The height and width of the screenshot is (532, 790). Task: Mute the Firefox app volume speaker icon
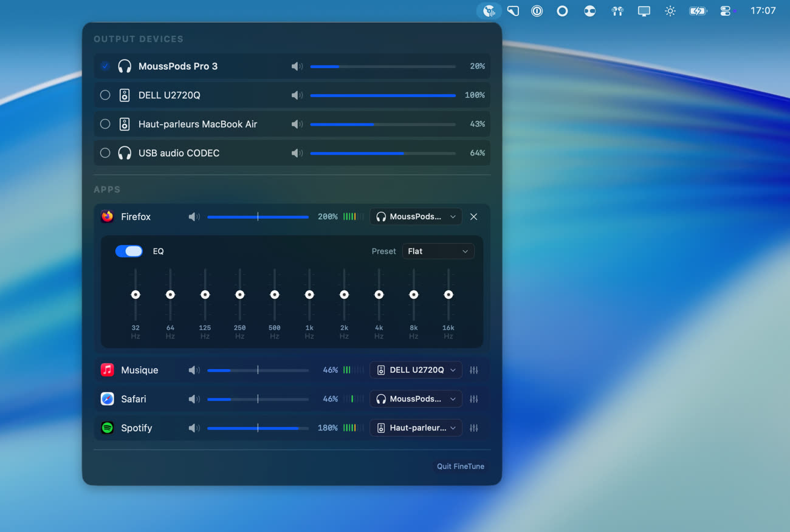point(194,217)
